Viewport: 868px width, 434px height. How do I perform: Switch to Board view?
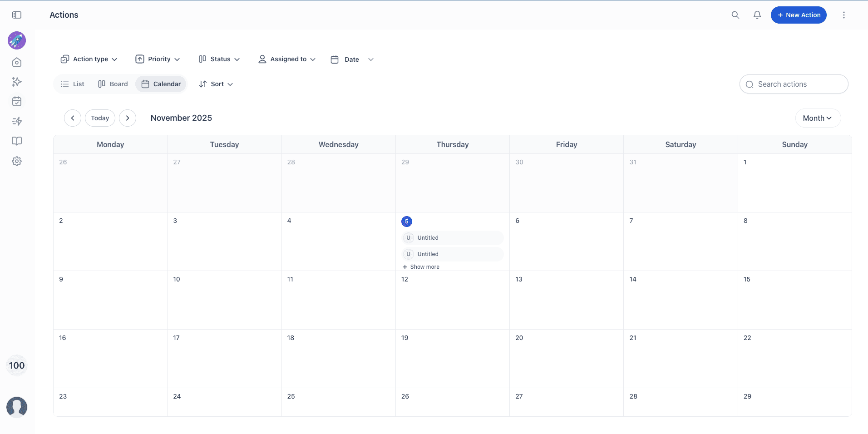(113, 84)
